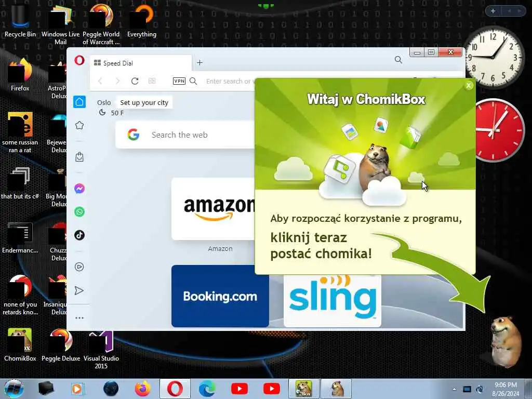
Task: Open Recycle Bin desktop icon
Action: [20, 20]
